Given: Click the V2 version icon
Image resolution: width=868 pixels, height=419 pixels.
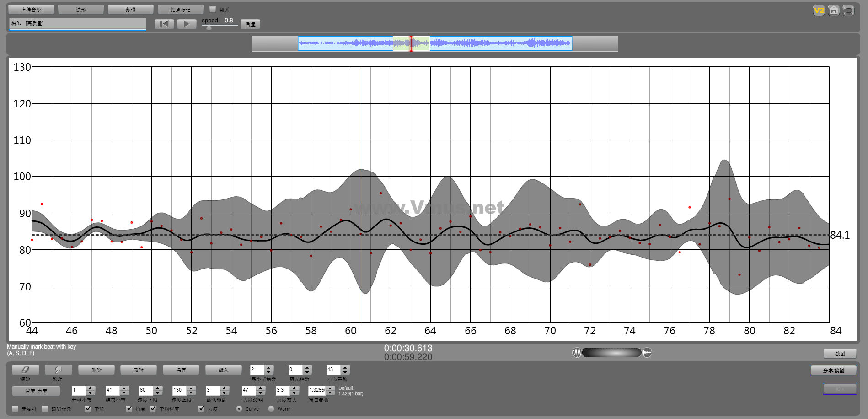Looking at the screenshot, I should (819, 11).
